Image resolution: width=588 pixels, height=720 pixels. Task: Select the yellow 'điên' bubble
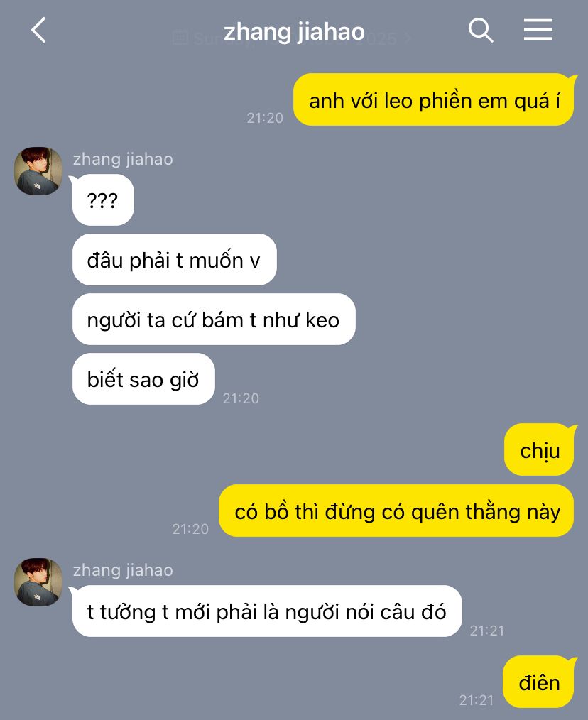point(539,682)
